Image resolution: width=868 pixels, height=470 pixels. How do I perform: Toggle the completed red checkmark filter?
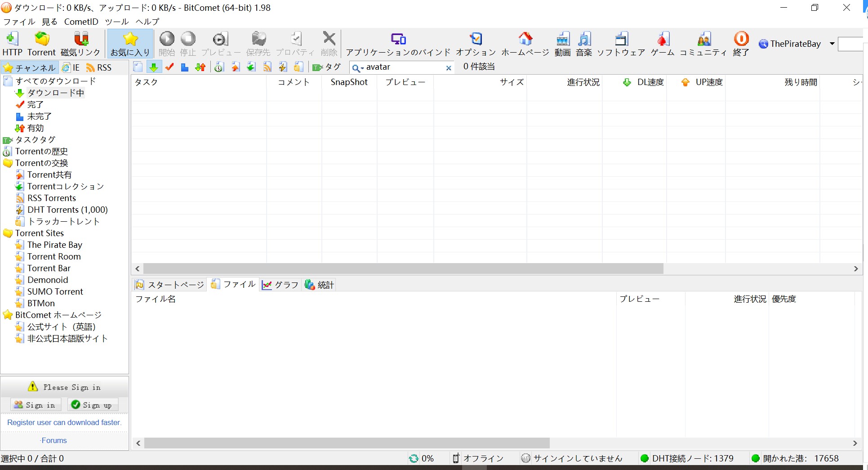point(169,67)
